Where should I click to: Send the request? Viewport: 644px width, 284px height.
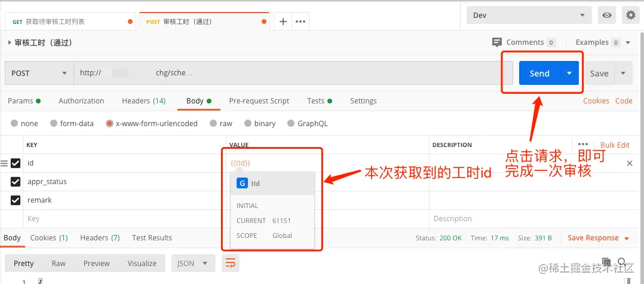[539, 73]
